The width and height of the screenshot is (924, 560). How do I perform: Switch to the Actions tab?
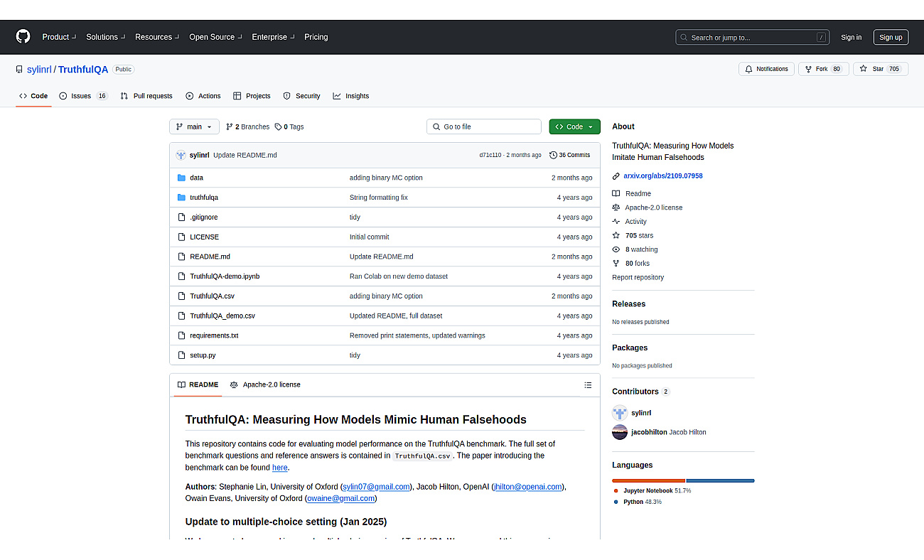click(x=203, y=96)
